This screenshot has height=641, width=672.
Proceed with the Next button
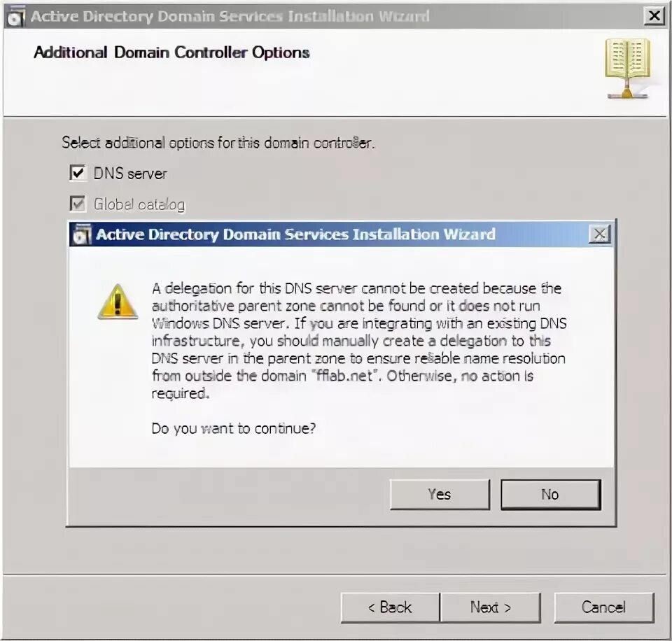pyautogui.click(x=491, y=607)
